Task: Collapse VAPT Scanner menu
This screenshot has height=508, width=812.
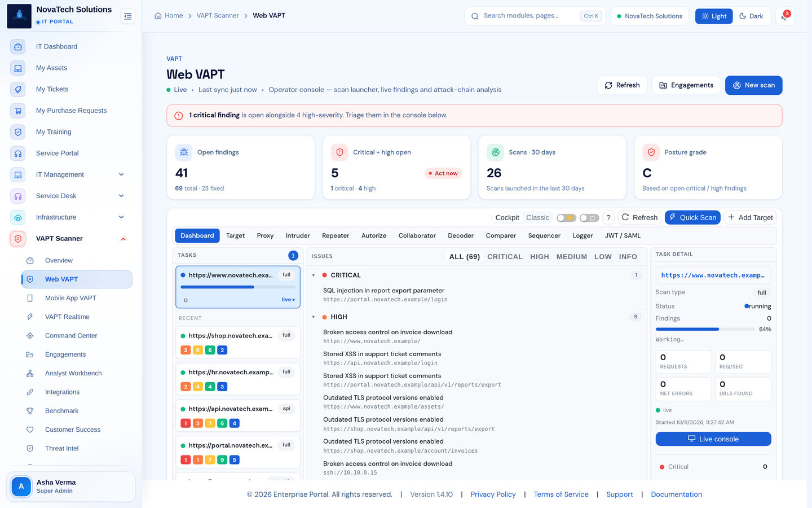Action: 70,238
